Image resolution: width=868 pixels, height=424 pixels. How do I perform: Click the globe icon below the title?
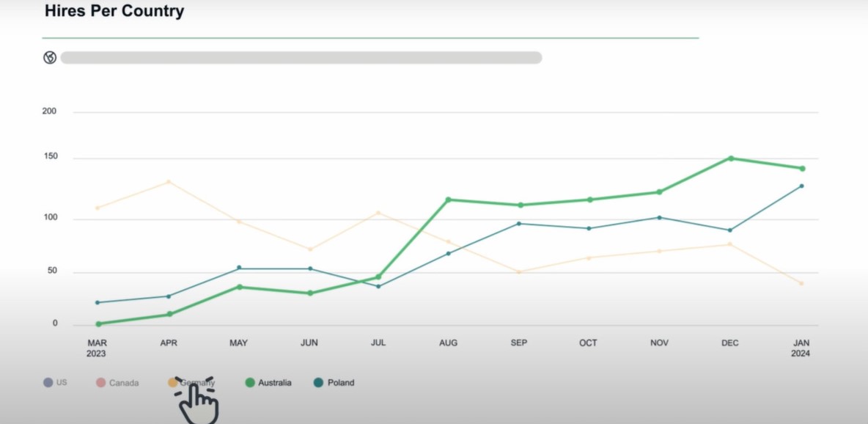pyautogui.click(x=50, y=58)
